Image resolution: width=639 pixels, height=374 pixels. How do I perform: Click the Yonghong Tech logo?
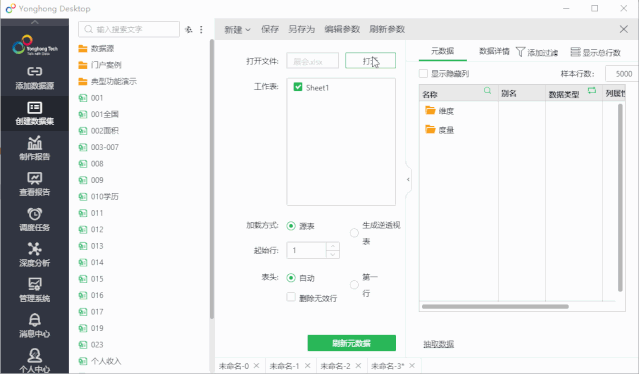tap(35, 45)
